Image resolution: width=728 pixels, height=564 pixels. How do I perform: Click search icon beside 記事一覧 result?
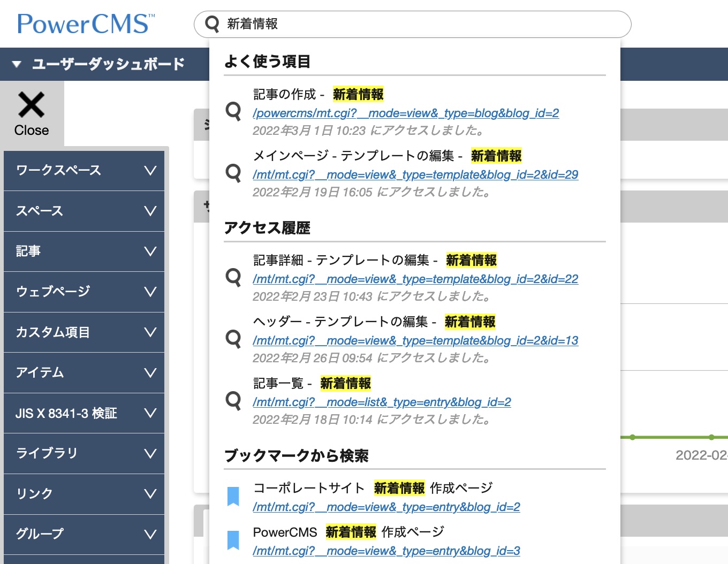pos(233,401)
